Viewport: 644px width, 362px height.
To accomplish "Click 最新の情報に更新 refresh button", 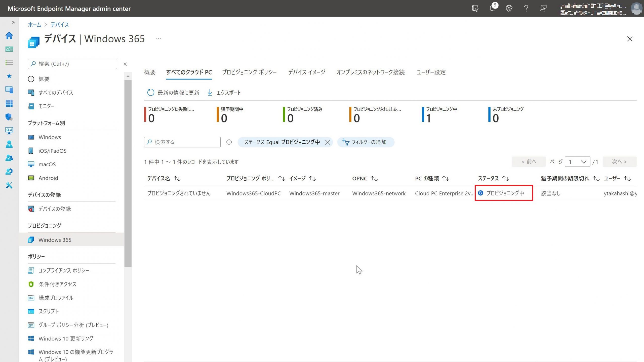I will click(173, 93).
